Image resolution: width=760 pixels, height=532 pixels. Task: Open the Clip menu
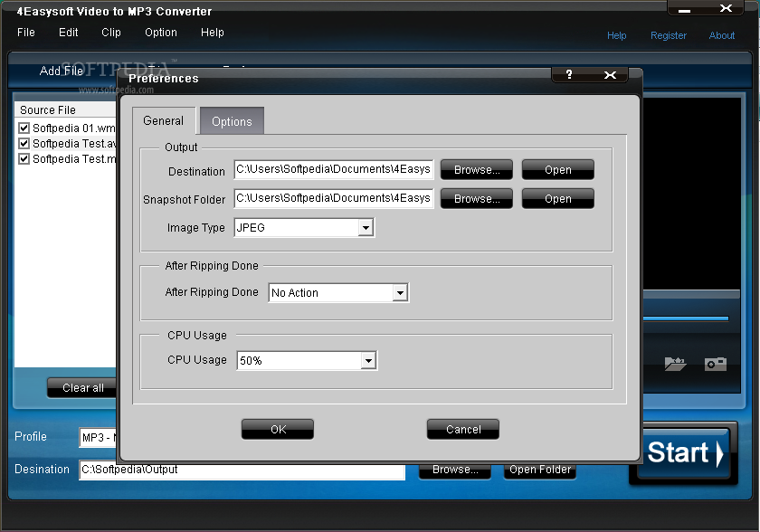coord(111,33)
